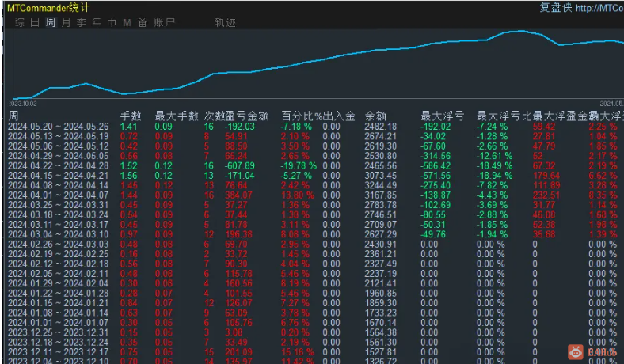Select row 2024.01.08 ~ 2024.01.14

pyautogui.click(x=313, y=313)
